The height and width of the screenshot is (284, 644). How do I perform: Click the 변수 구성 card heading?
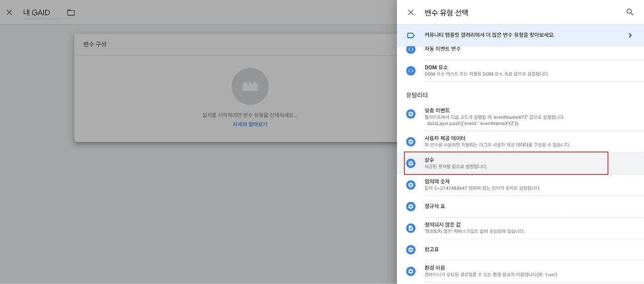pos(95,44)
